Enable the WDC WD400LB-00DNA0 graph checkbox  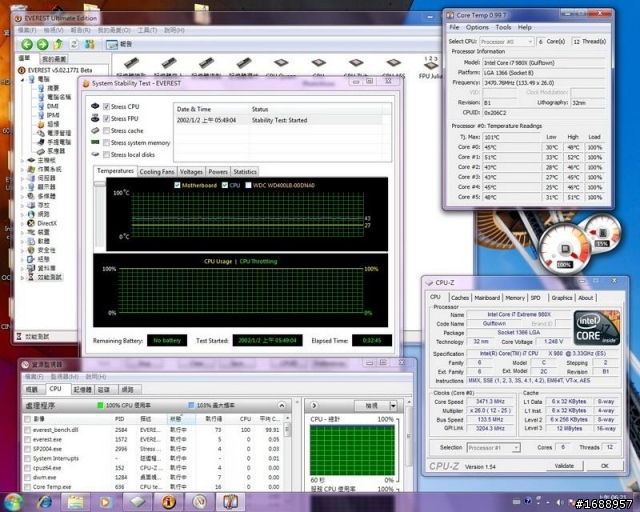248,185
